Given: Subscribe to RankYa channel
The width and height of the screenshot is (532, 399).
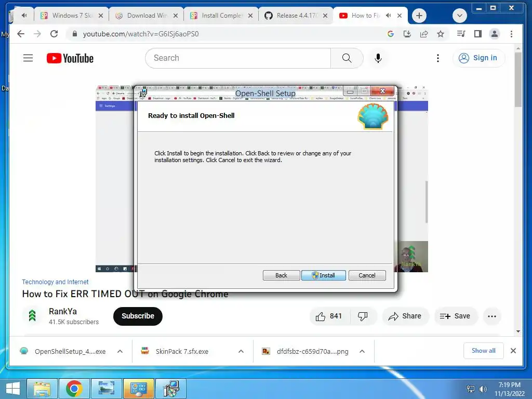Looking at the screenshot, I should pos(138,316).
